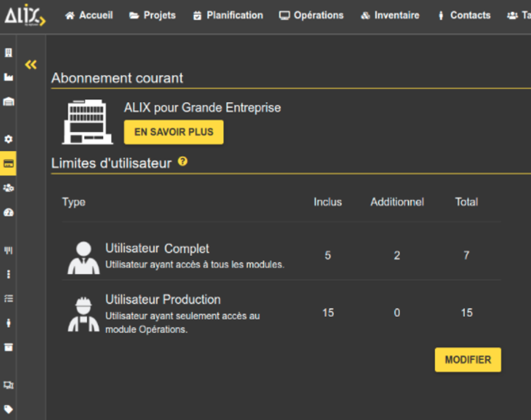Viewport: 531px width, 420px height.
Task: Open the building icon in the sidebar
Action: click(8, 53)
